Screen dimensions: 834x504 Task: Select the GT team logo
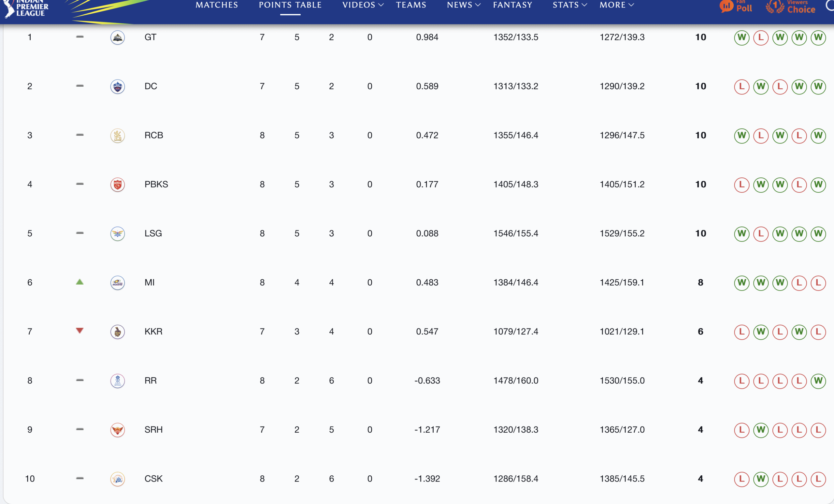tap(118, 37)
